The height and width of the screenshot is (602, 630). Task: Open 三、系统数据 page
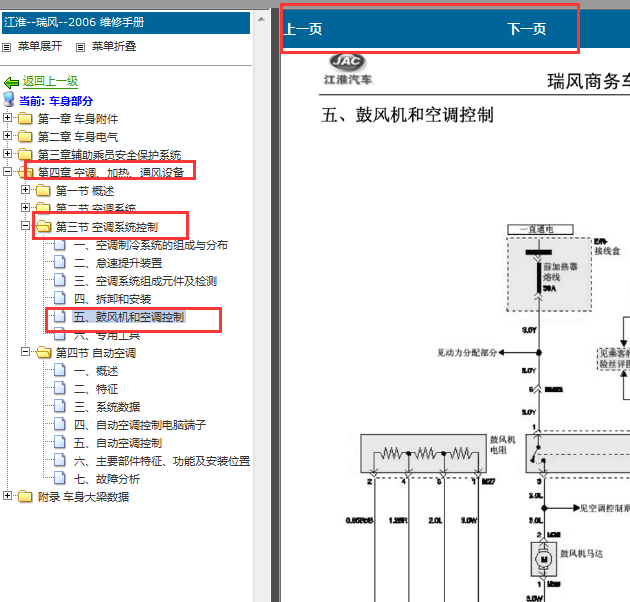(106, 407)
